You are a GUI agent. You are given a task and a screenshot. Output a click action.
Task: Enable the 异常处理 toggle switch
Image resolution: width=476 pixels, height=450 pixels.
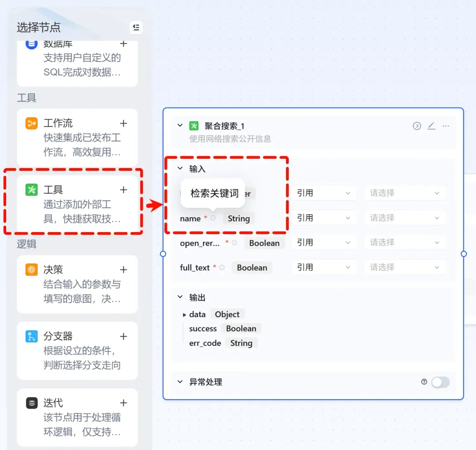coord(440,382)
